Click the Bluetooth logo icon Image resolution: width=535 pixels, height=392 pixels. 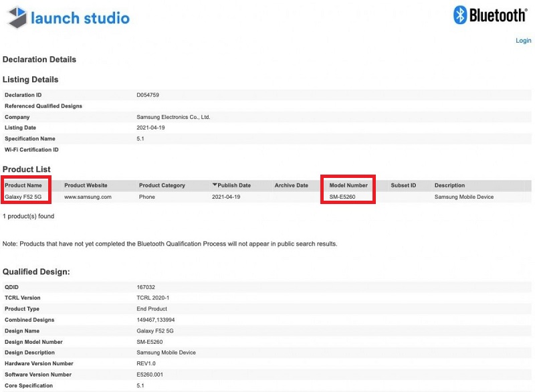tap(460, 15)
